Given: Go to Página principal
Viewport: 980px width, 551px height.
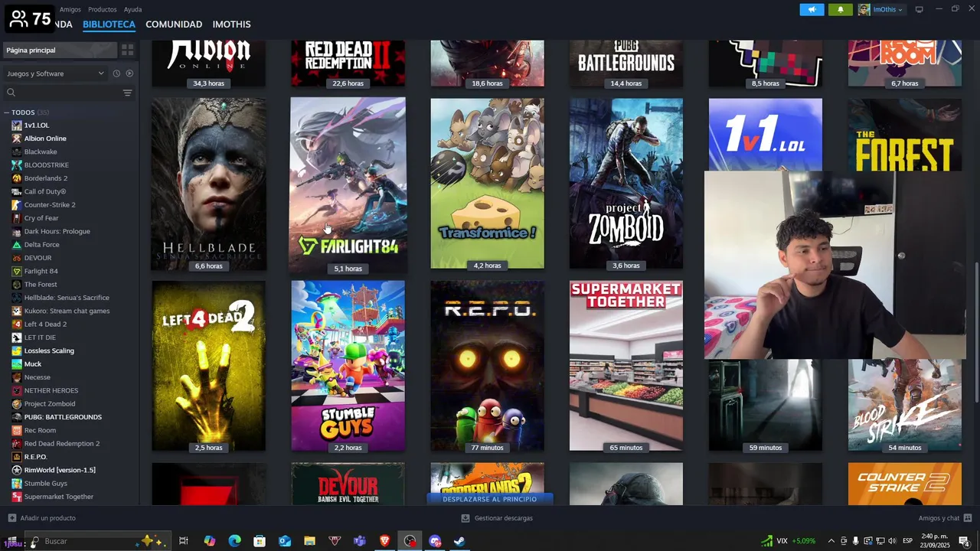Looking at the screenshot, I should (60, 50).
